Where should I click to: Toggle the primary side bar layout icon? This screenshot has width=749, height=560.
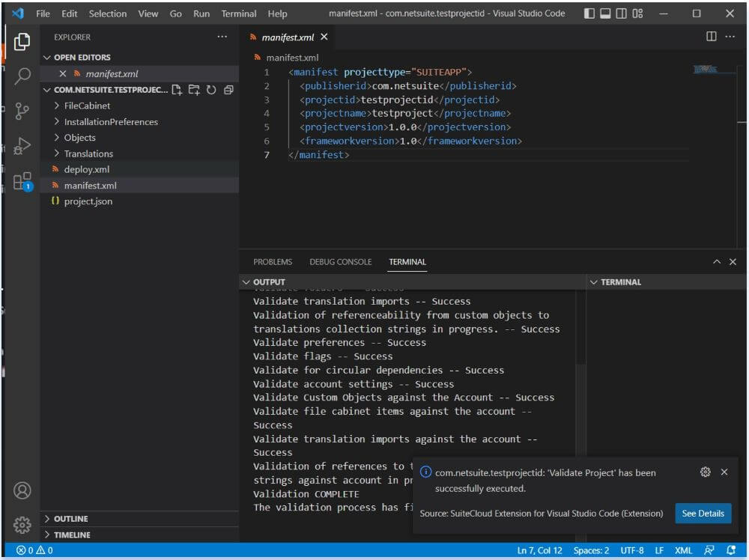pos(589,13)
